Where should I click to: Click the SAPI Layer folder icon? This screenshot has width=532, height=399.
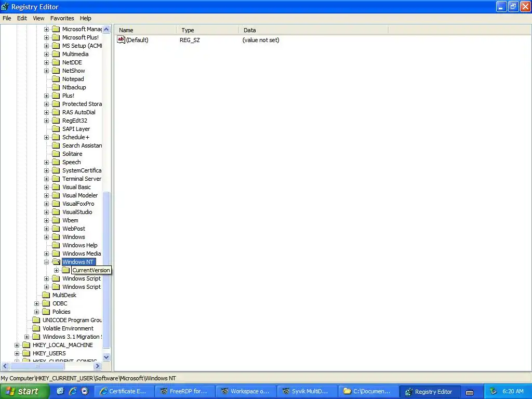[56, 129]
